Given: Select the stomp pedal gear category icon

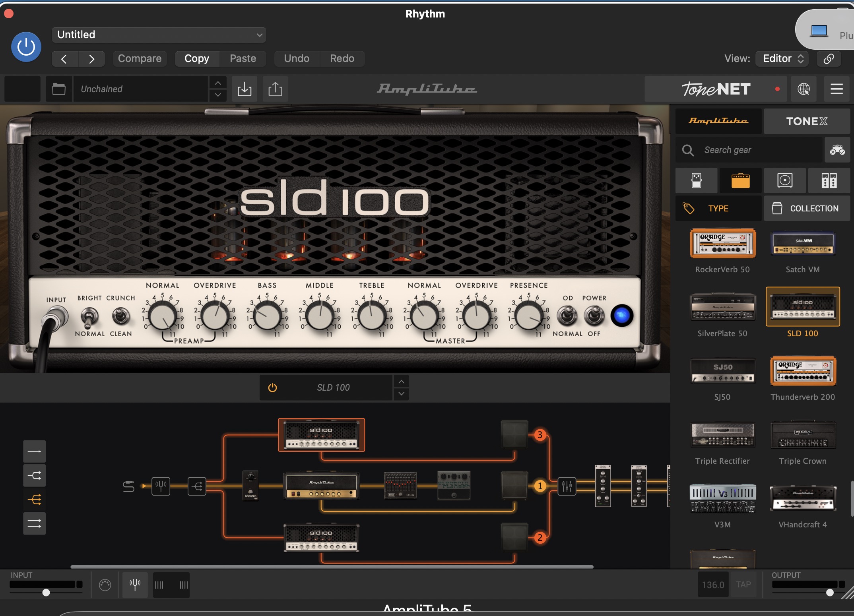Looking at the screenshot, I should (696, 180).
